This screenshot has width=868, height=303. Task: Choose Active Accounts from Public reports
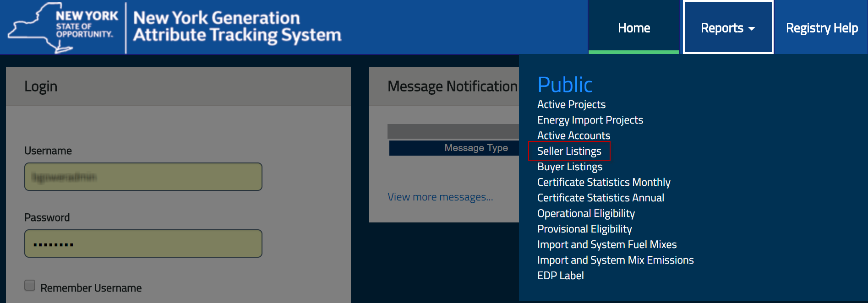point(573,135)
